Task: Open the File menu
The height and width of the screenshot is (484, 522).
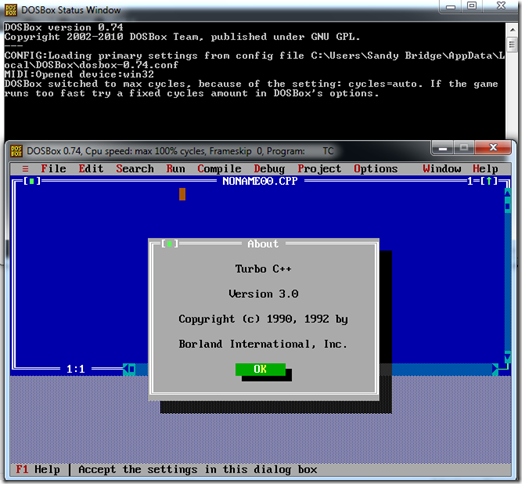Action: coord(53,169)
